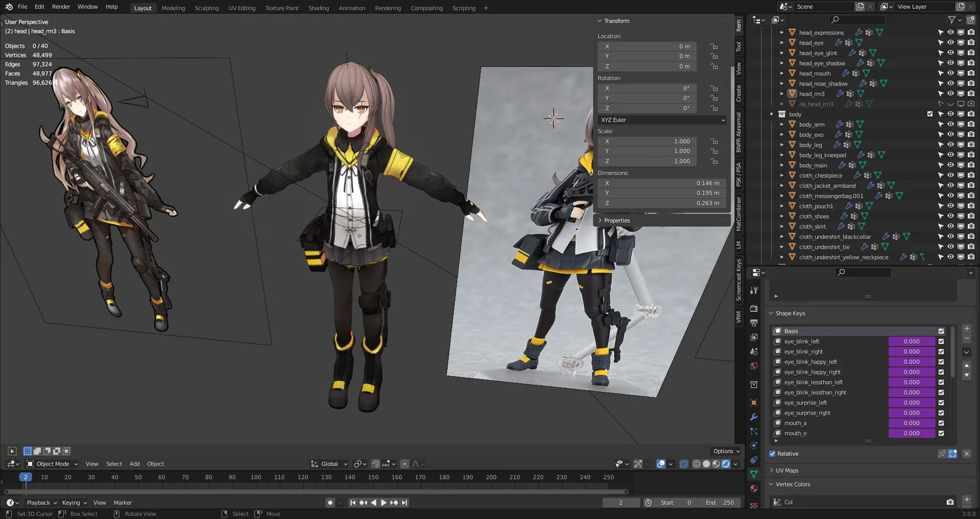Image resolution: width=980 pixels, height=519 pixels.
Task: Open the Material properties tab icon
Action: (x=754, y=488)
